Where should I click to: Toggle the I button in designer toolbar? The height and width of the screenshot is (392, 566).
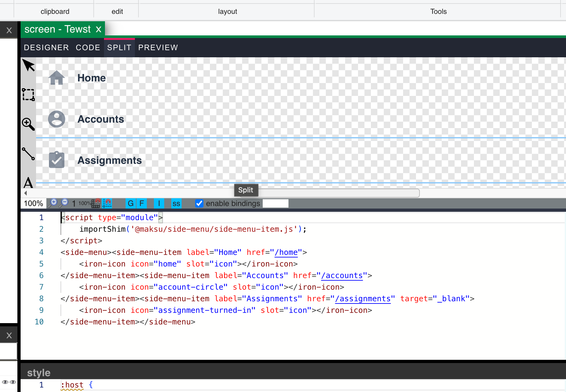click(159, 203)
